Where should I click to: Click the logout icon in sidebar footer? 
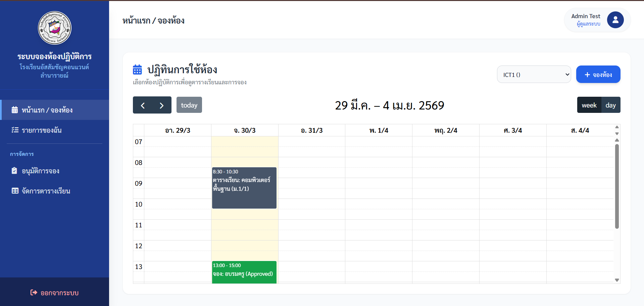pos(34,293)
